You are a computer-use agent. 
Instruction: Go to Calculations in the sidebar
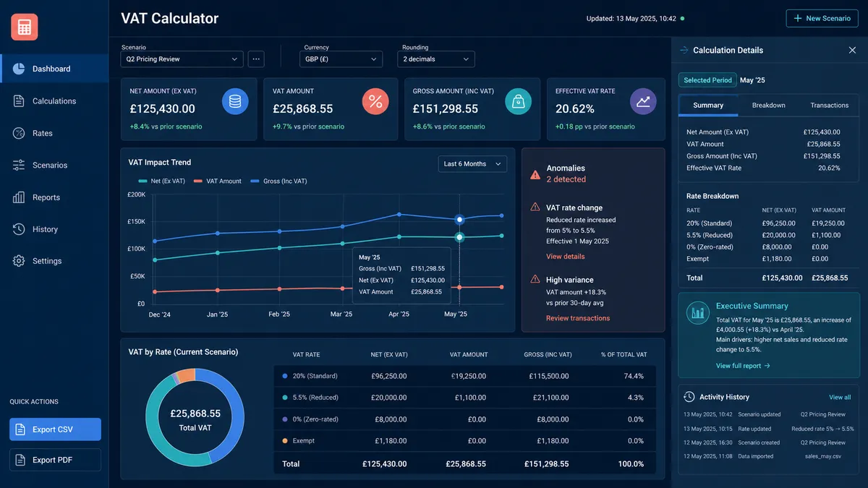[54, 101]
